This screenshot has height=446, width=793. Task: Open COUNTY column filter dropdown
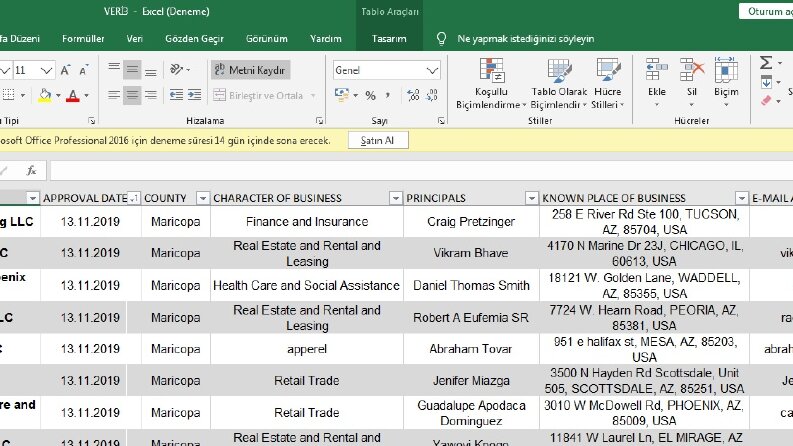coord(203,198)
